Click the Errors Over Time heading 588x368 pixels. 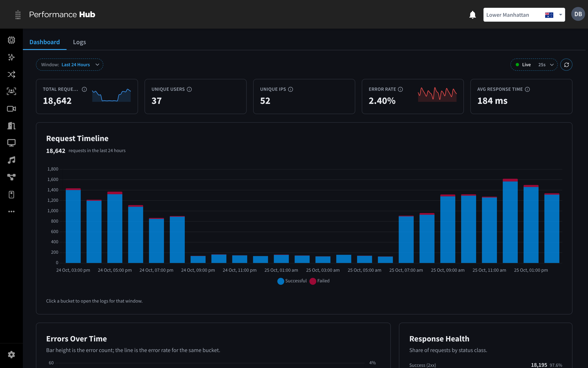pyautogui.click(x=77, y=339)
